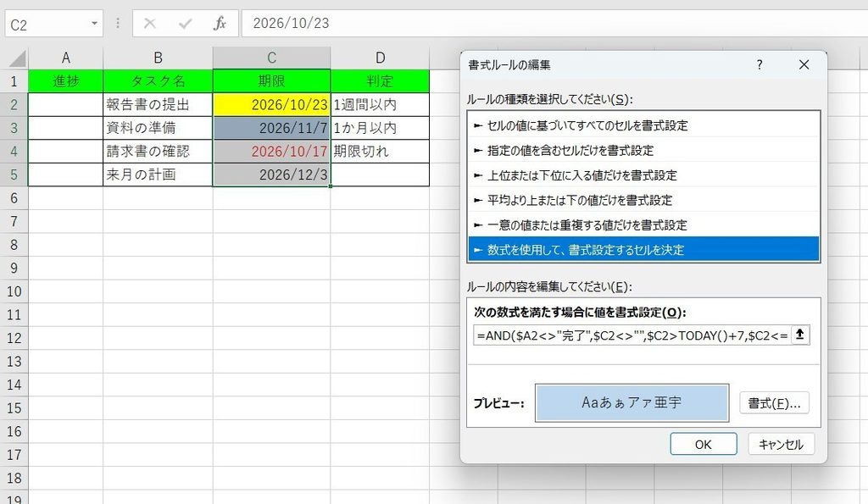Click the blue format preview box

coord(632,402)
